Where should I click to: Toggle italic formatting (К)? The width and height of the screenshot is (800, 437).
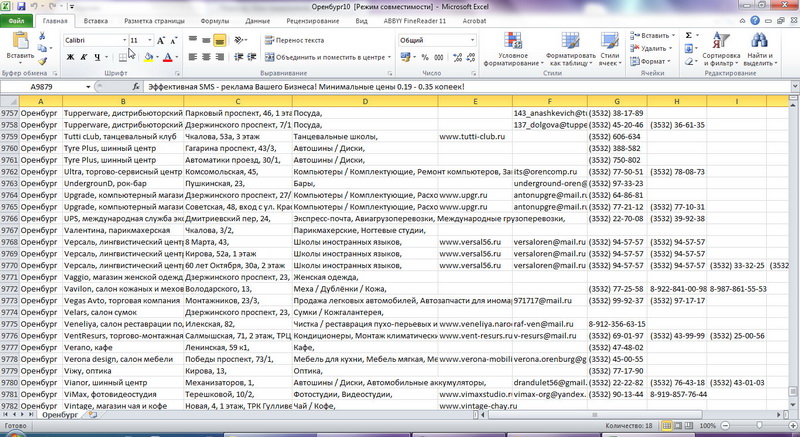coord(84,57)
